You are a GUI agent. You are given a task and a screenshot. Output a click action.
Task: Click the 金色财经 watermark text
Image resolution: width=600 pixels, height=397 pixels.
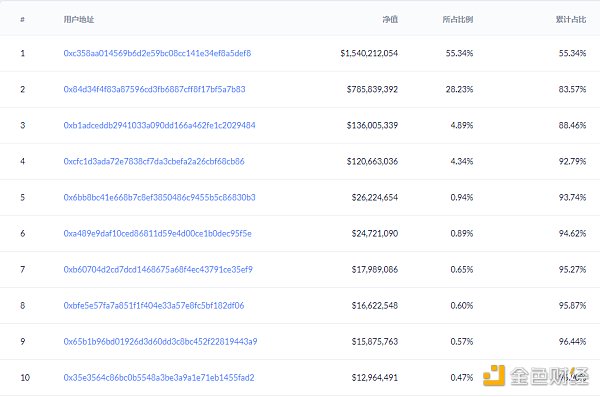[549, 376]
